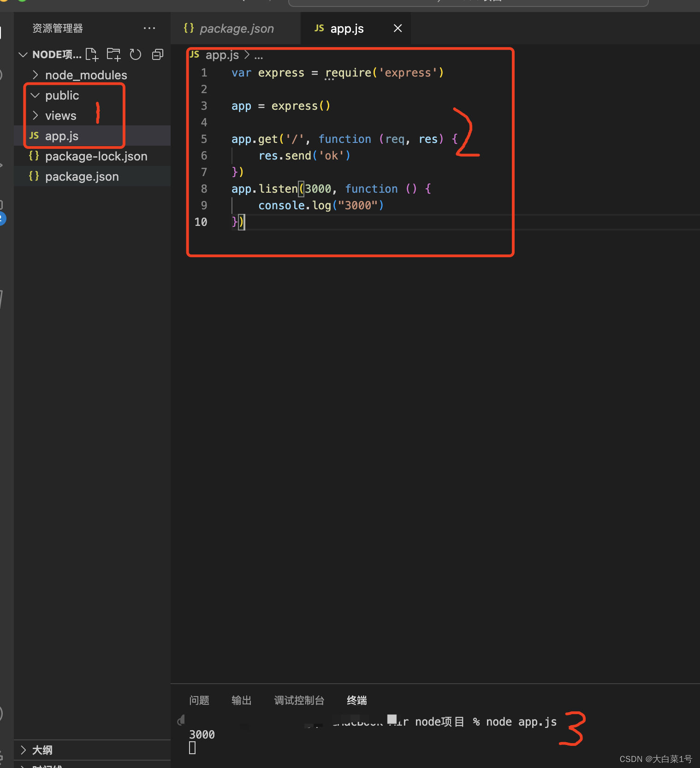Switch to the package.json tab
Viewport: 700px width, 768px height.
tap(236, 29)
